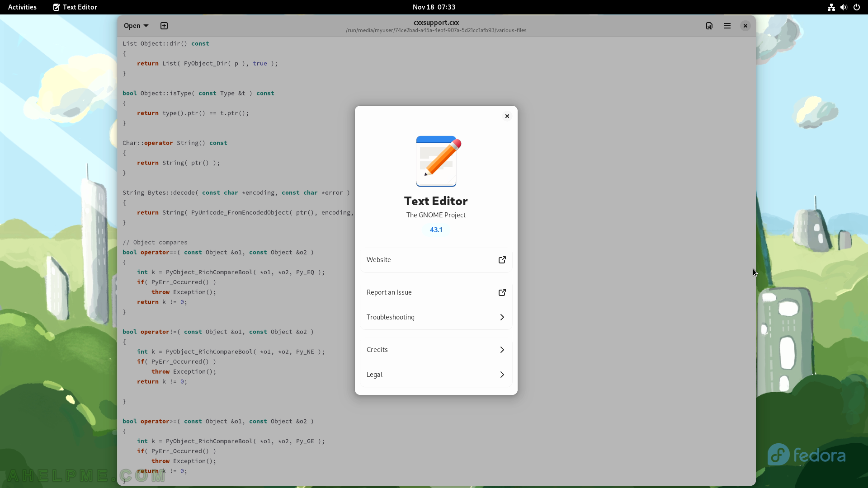Open the Open file dropdown
Screen dimensions: 868x488
click(136, 26)
